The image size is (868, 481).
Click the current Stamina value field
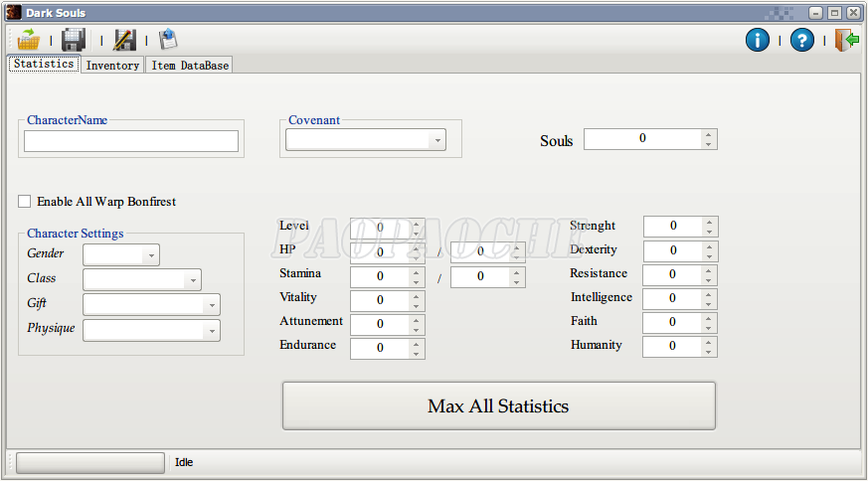tap(380, 276)
